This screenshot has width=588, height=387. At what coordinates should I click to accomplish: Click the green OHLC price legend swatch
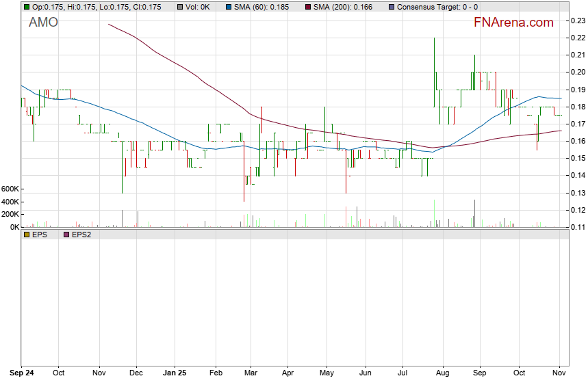click(26, 7)
